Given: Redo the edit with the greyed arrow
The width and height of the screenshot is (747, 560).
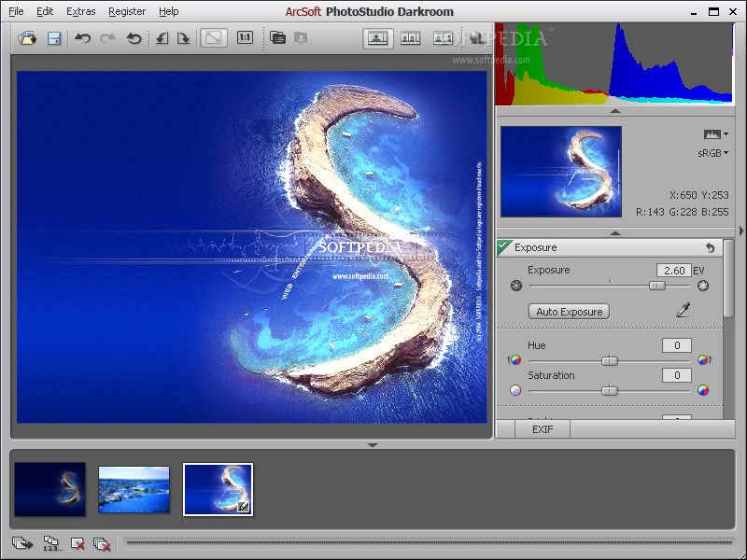Looking at the screenshot, I should click(108, 38).
